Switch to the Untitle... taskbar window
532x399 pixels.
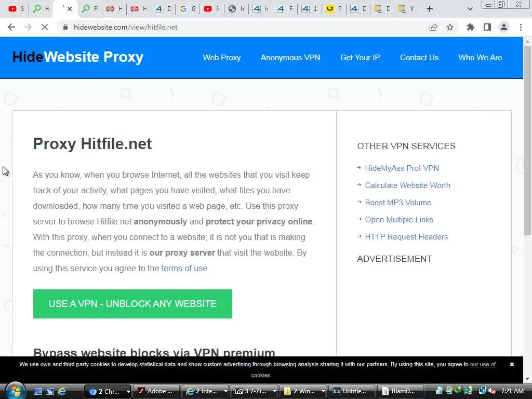(x=352, y=391)
